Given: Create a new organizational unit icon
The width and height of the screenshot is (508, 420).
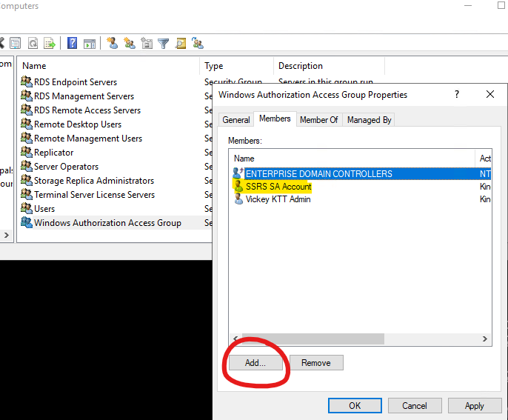Looking at the screenshot, I should pyautogui.click(x=147, y=43).
